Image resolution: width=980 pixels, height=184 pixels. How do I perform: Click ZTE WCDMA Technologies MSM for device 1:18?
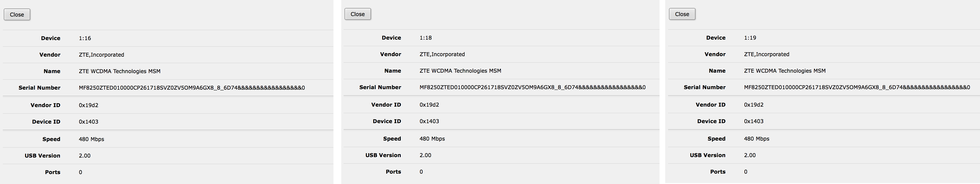click(460, 71)
